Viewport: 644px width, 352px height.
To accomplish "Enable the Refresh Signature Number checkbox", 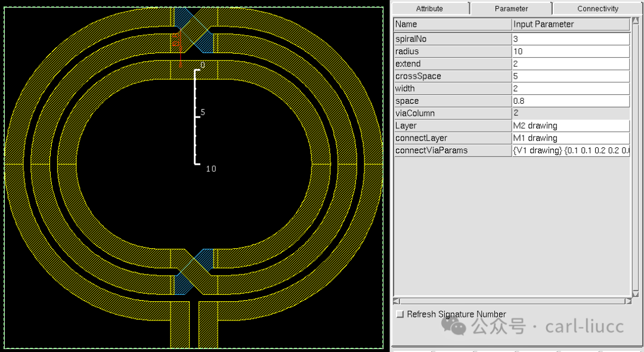I will click(400, 314).
